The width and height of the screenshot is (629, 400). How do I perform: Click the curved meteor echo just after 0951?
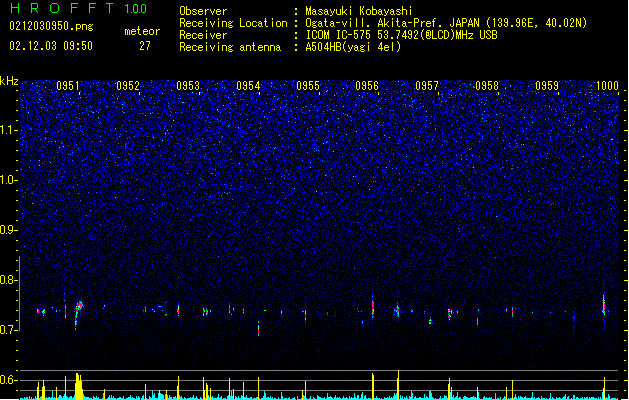[78, 313]
